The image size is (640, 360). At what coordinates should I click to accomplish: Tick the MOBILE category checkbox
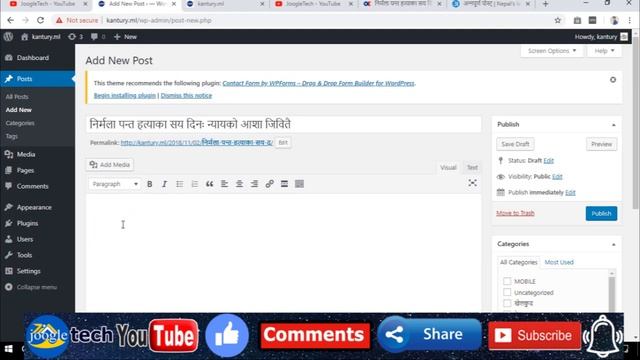coord(507,281)
